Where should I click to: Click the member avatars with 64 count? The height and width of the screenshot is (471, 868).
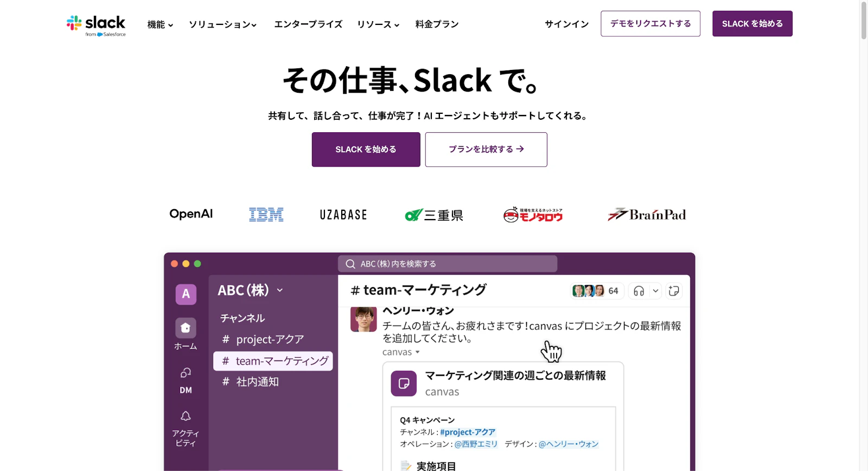pyautogui.click(x=597, y=291)
